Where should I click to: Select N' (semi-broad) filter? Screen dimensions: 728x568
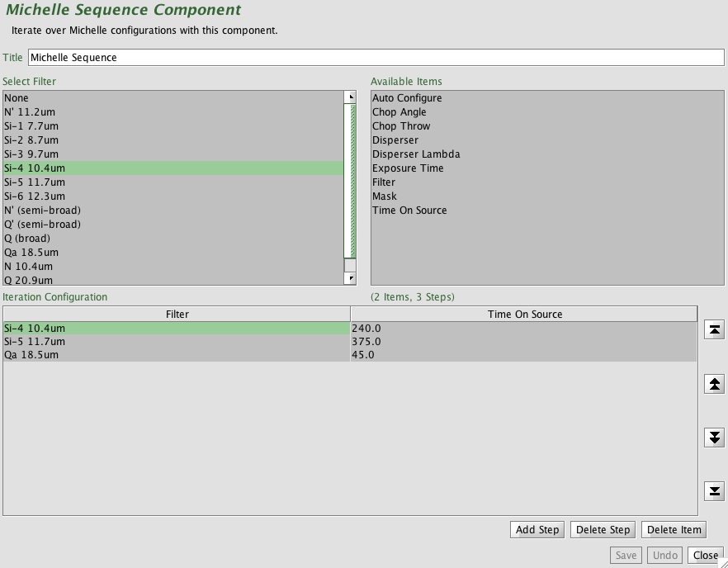click(173, 211)
